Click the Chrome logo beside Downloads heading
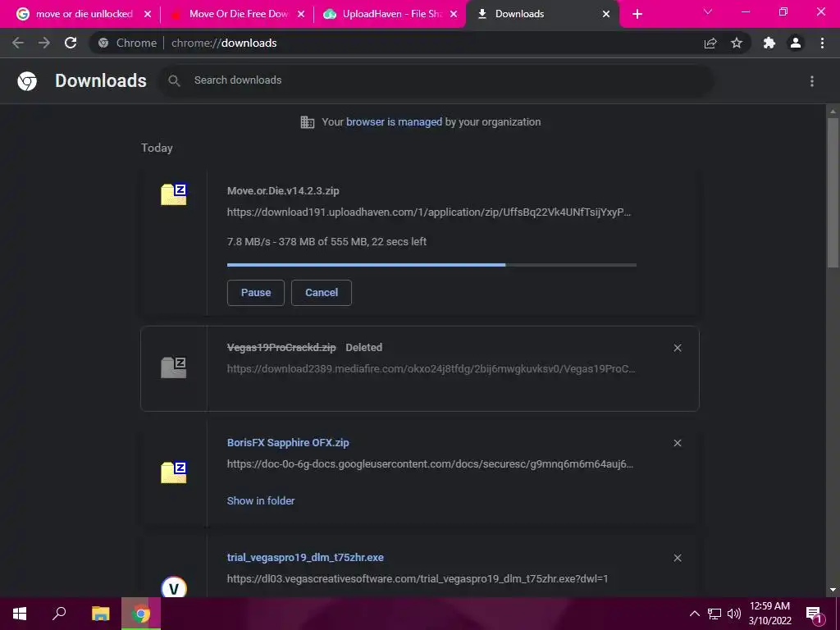Viewport: 840px width, 630px height. coord(27,81)
